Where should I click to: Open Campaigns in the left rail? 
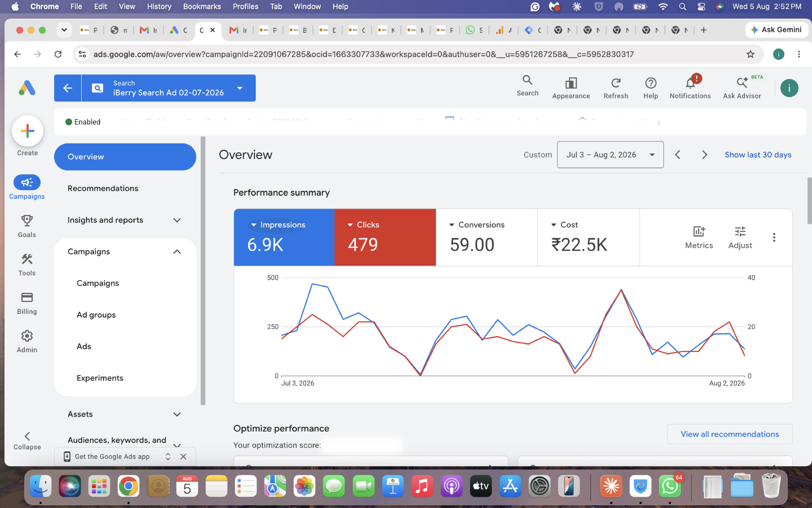click(27, 187)
